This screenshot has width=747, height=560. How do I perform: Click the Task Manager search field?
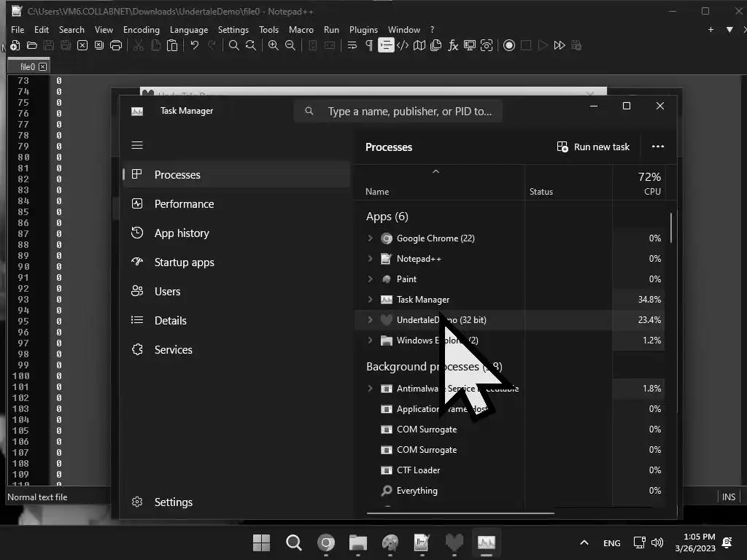coord(398,112)
